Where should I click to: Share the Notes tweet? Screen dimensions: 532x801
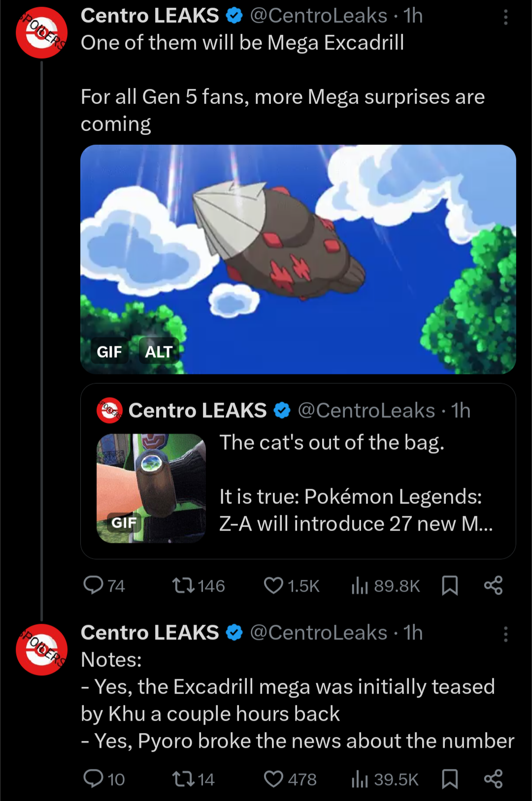(x=493, y=779)
